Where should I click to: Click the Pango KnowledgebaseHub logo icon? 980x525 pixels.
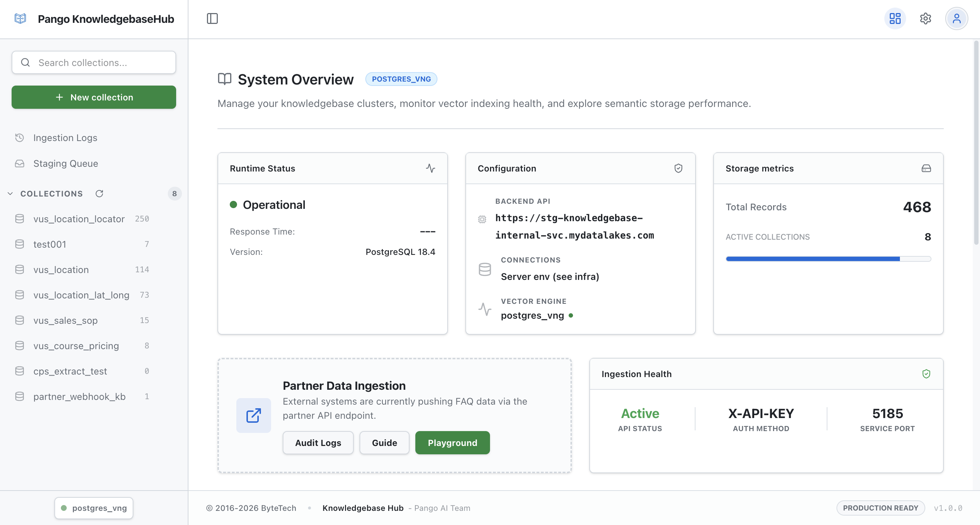tap(20, 18)
